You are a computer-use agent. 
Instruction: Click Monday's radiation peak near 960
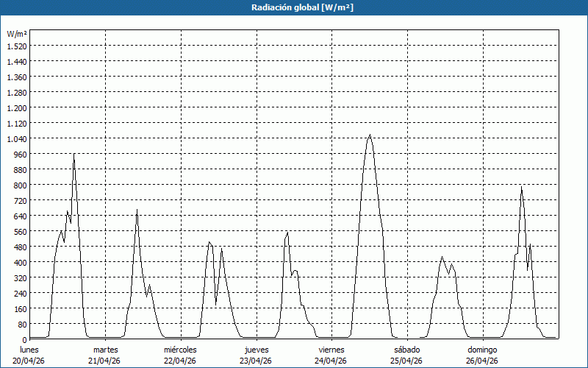coord(73,155)
